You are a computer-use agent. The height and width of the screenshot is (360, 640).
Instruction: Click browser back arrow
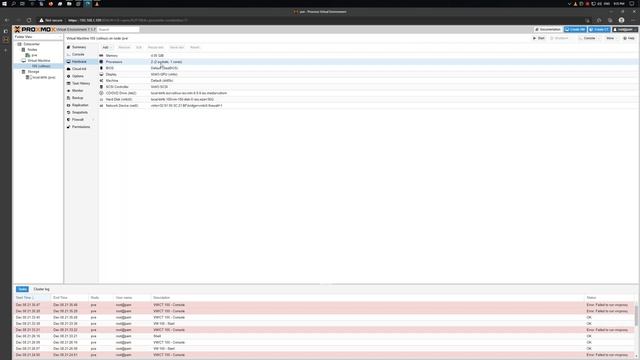(7, 20)
